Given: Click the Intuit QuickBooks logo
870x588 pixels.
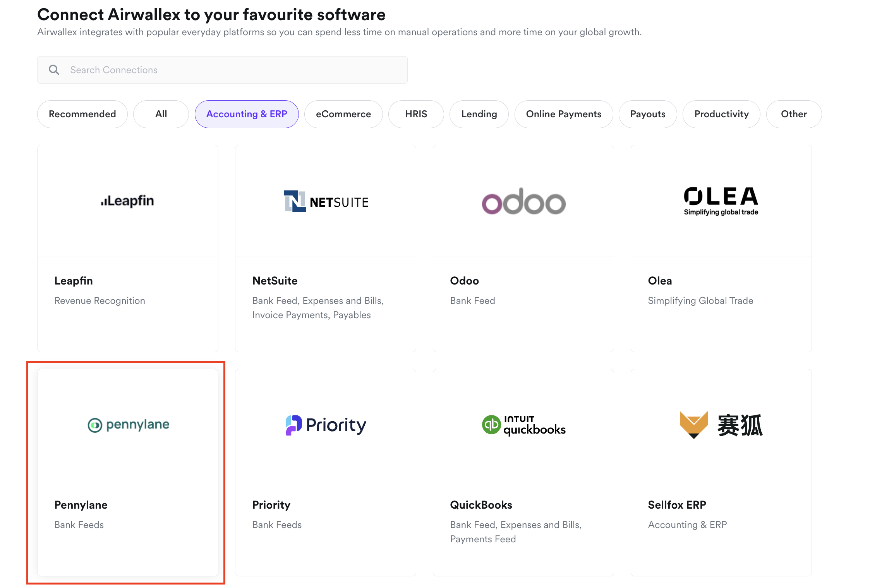Looking at the screenshot, I should coord(523,425).
